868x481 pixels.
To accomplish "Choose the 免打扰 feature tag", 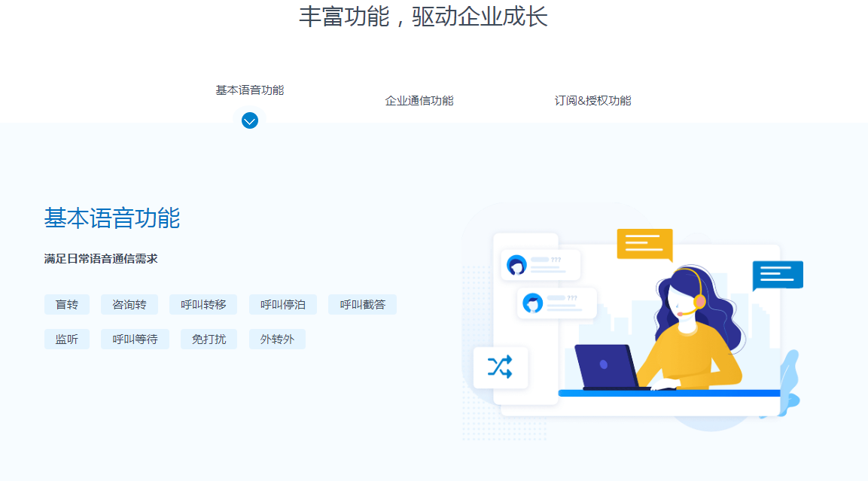I will click(209, 339).
